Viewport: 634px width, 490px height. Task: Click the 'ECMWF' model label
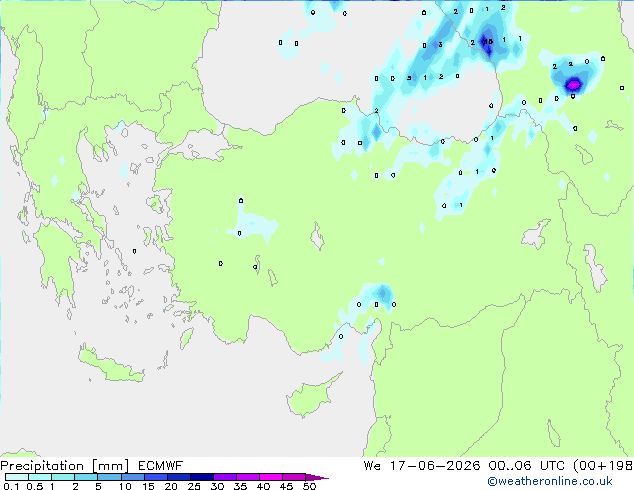pyautogui.click(x=161, y=466)
